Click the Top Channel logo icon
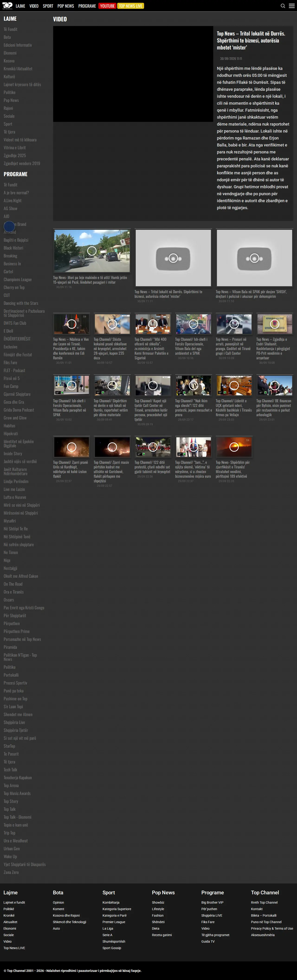Screen dimensions: 297x980 (x=7, y=6)
